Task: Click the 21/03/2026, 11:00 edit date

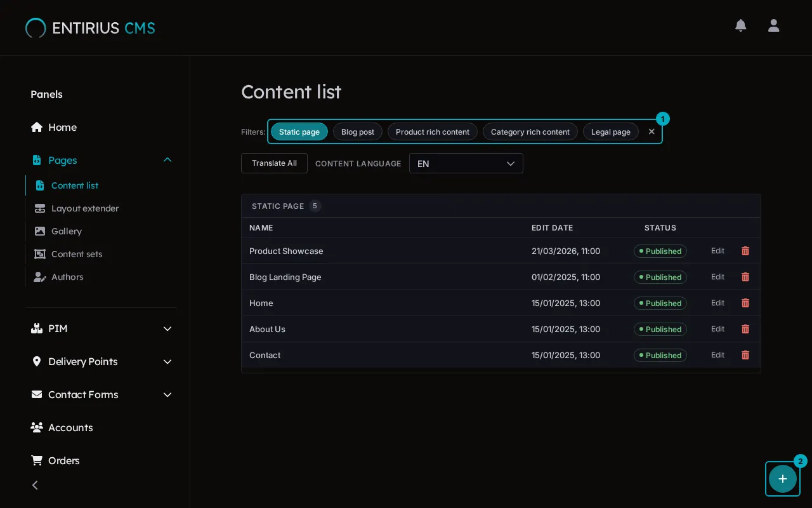Action: pos(566,251)
